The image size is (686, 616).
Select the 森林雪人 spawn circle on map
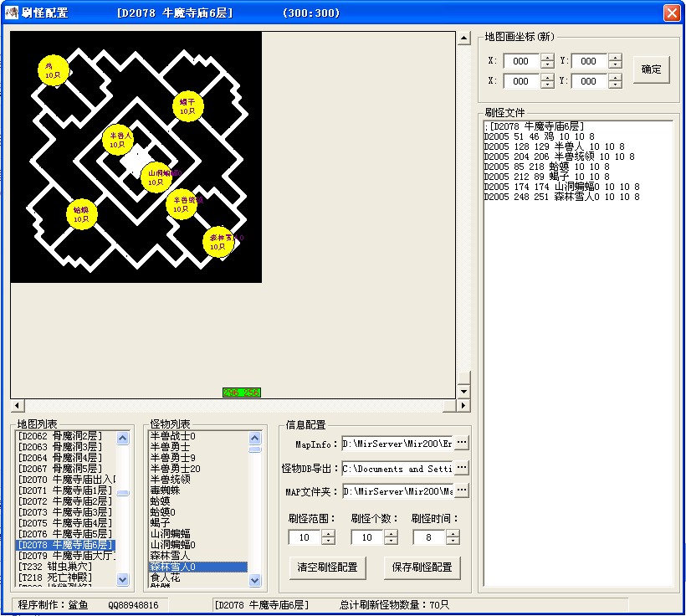click(x=218, y=242)
